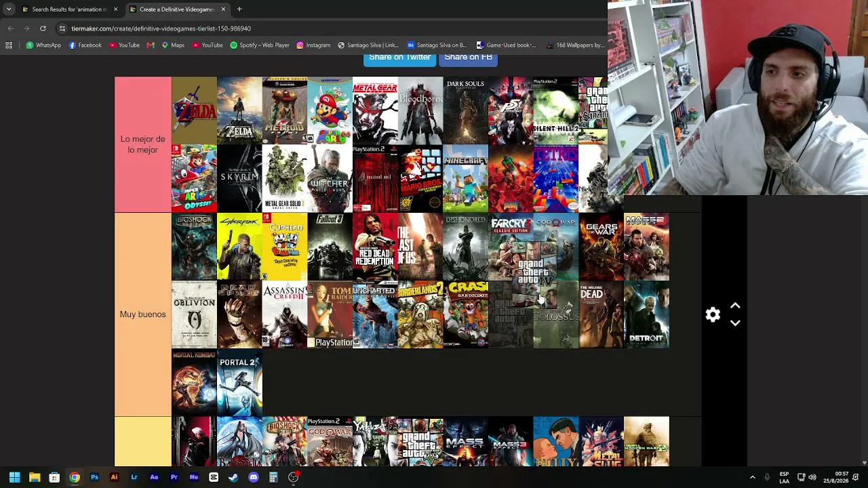Click the orange Muy buenos tier label

click(142, 314)
